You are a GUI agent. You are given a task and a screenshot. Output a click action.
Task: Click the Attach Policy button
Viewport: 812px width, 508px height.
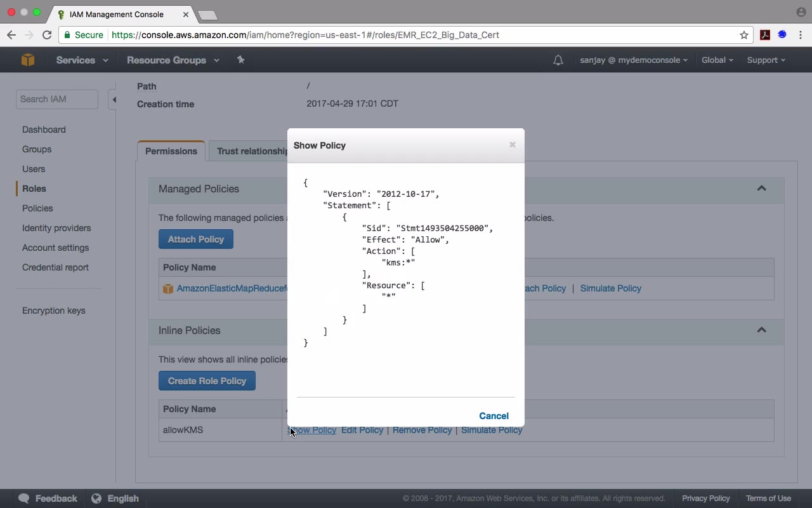[196, 239]
